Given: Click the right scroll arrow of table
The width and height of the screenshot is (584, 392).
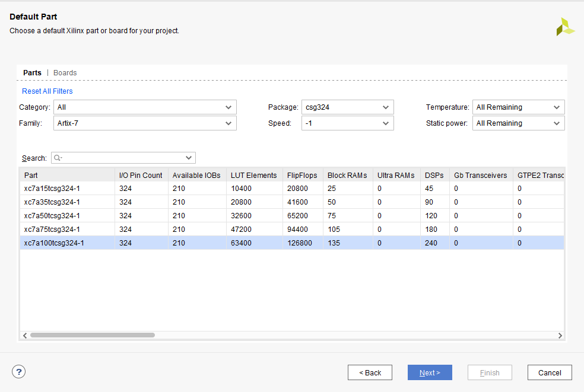Looking at the screenshot, I should [x=560, y=335].
